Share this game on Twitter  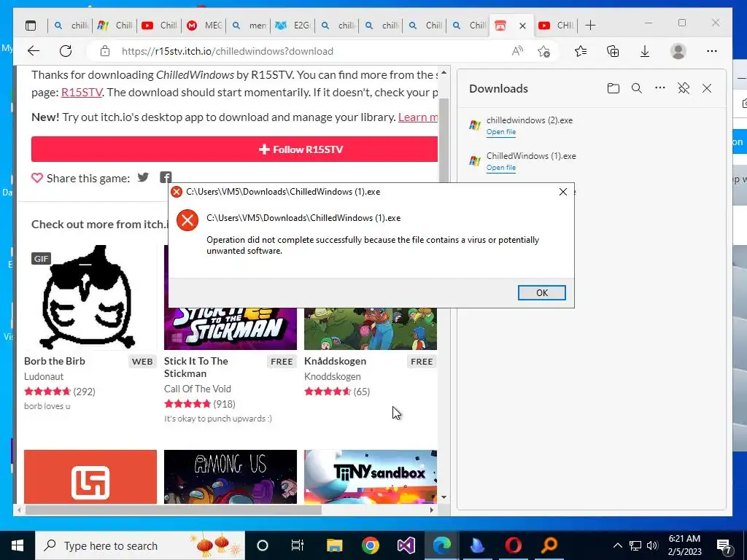tap(143, 178)
